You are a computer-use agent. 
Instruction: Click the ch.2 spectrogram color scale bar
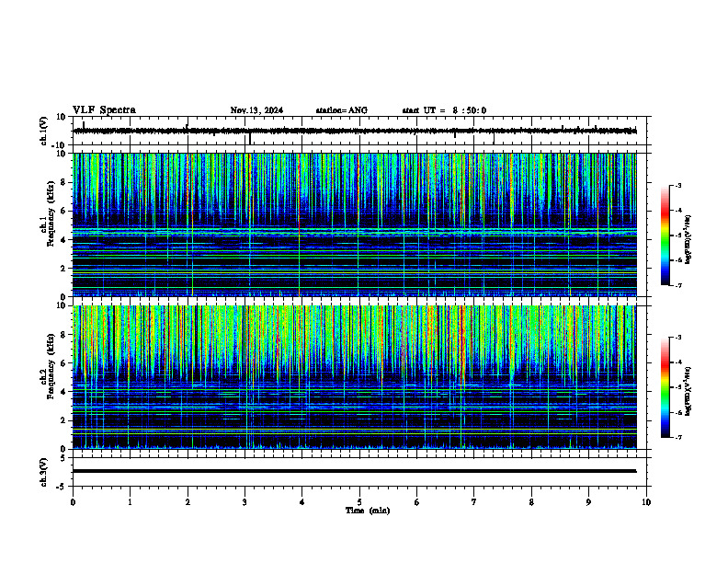click(x=665, y=387)
